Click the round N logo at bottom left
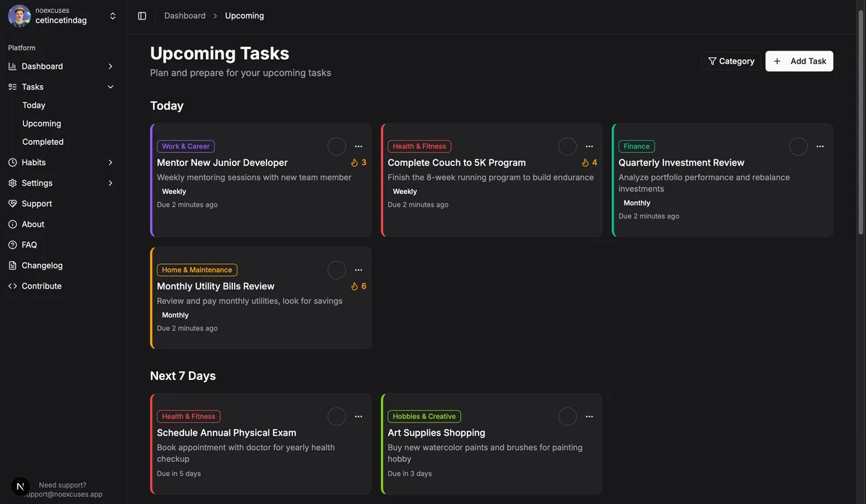The width and height of the screenshot is (866, 504). pos(21,487)
